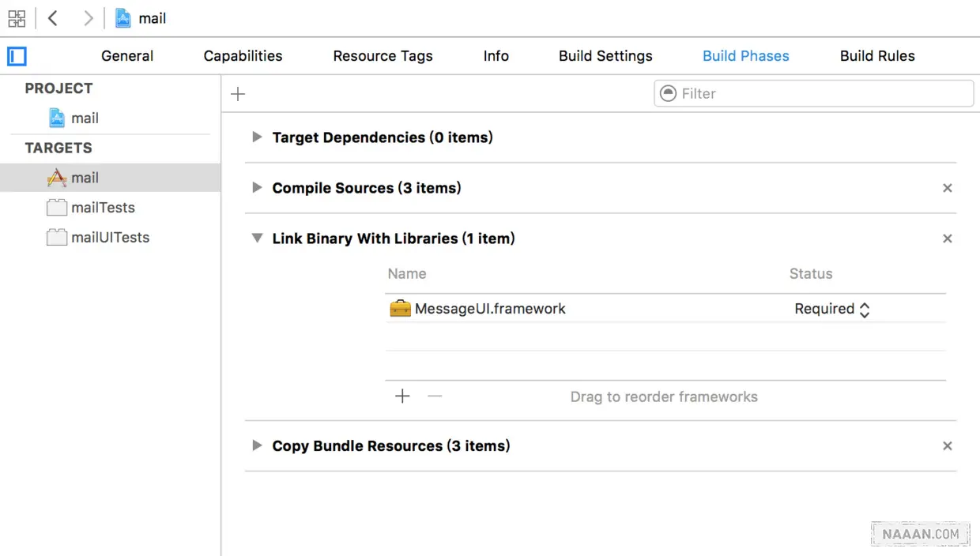Delete the Compile Sources phase
This screenshot has width=980, height=556.
[x=947, y=188]
